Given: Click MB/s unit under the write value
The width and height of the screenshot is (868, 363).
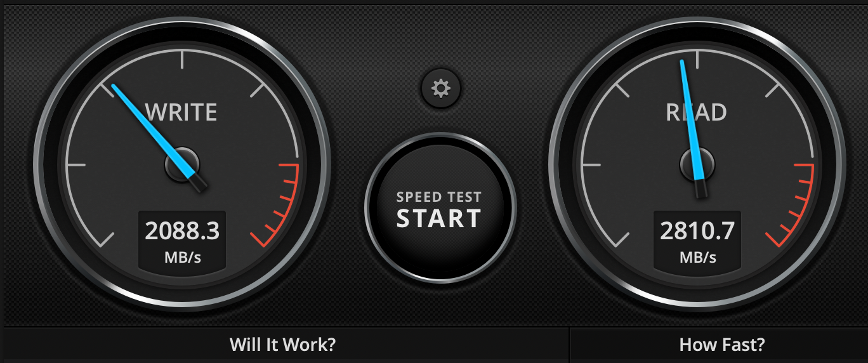Looking at the screenshot, I should [182, 258].
